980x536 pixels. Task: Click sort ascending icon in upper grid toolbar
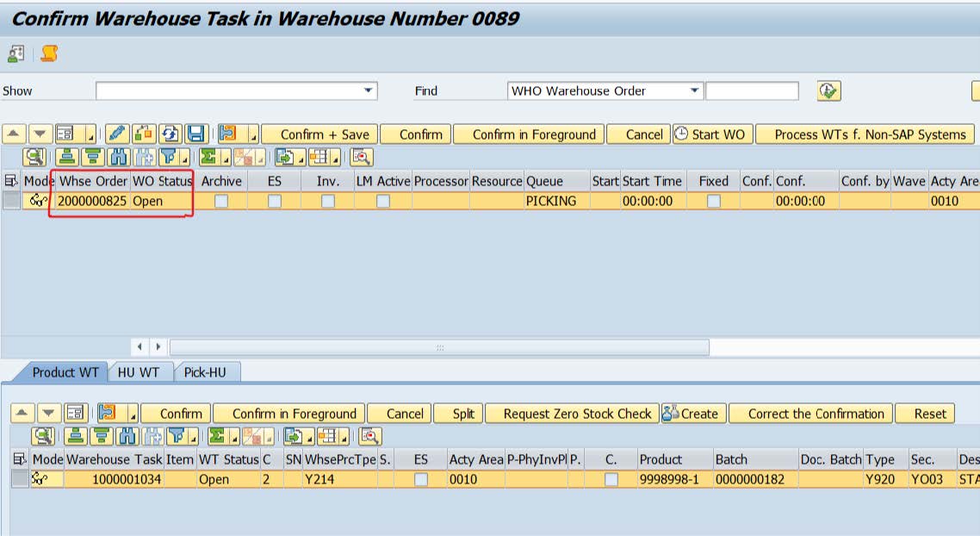[66, 157]
